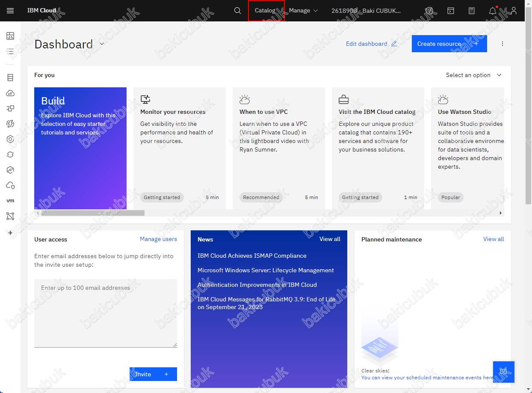This screenshot has height=393, width=532.
Task: Click the 'For you' section heading
Action: (44, 75)
